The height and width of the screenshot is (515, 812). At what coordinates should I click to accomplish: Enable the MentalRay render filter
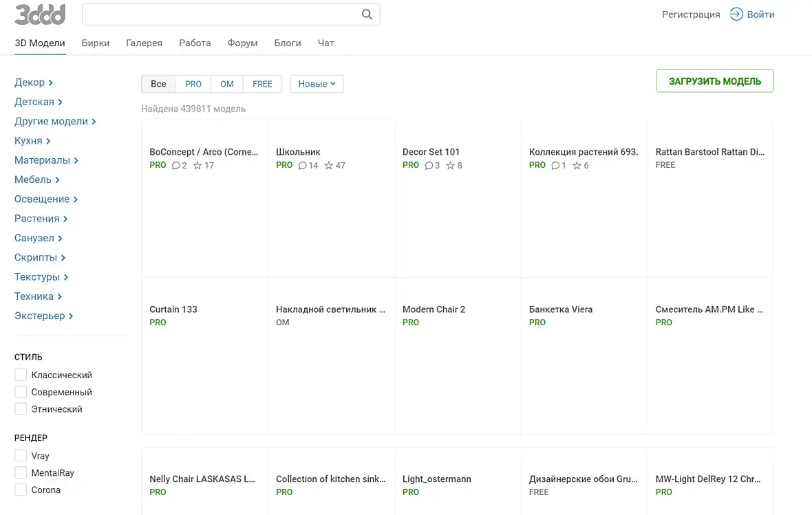tap(21, 472)
